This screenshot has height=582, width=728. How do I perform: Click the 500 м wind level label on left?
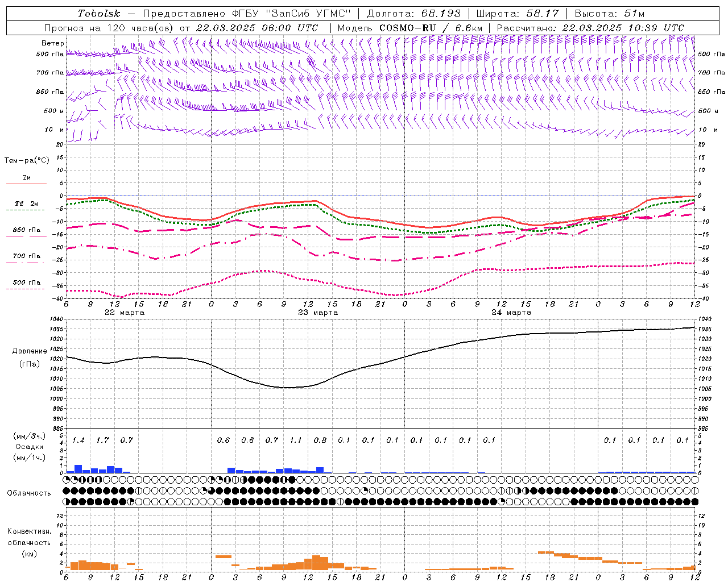(54, 111)
